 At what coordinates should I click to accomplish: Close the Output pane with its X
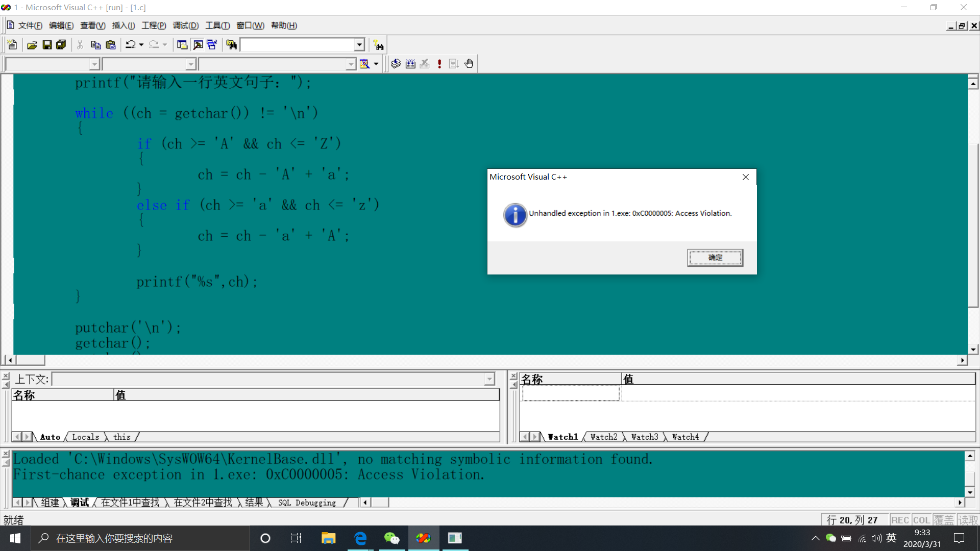pos(6,454)
